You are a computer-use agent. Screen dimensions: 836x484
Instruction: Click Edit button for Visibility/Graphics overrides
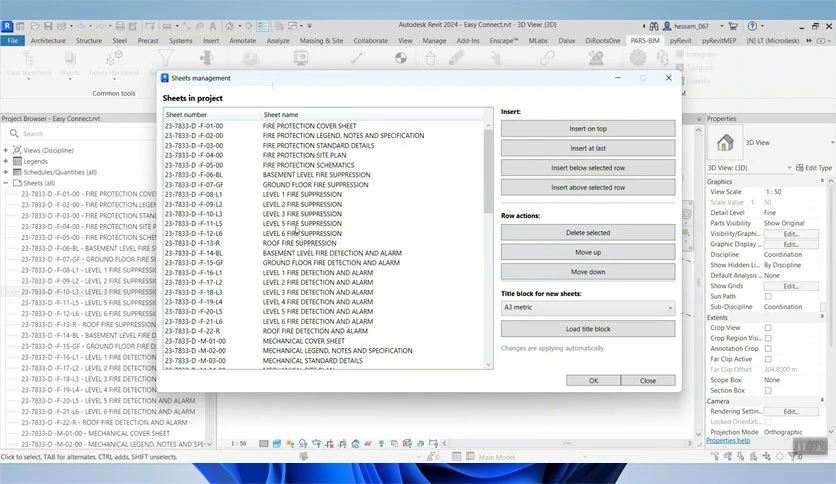(x=791, y=234)
